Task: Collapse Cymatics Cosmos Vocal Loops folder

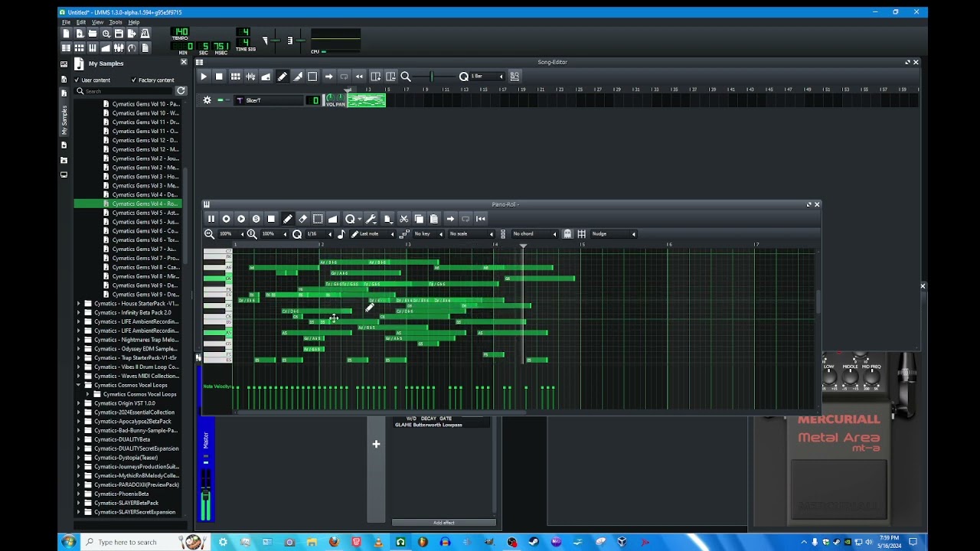Action: [x=79, y=385]
